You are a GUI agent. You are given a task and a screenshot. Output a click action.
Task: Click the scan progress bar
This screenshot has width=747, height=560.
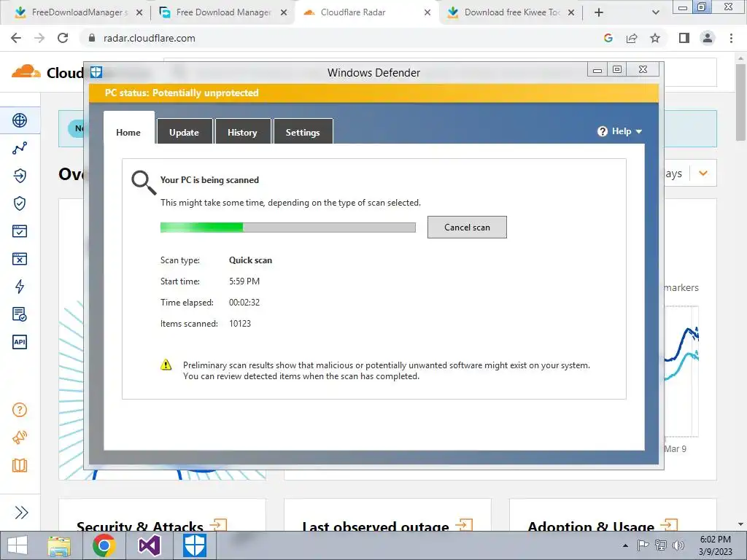[x=287, y=227]
